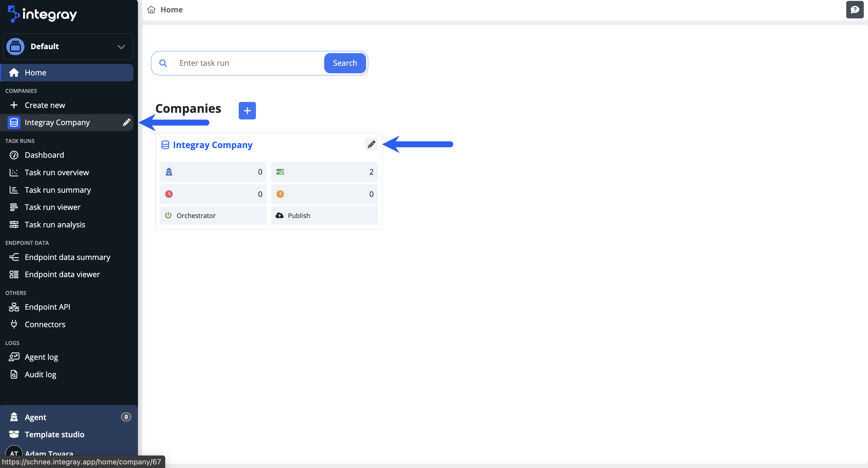Open the help chat icon at top right
Viewport: 868px width, 468px height.
[x=854, y=9]
